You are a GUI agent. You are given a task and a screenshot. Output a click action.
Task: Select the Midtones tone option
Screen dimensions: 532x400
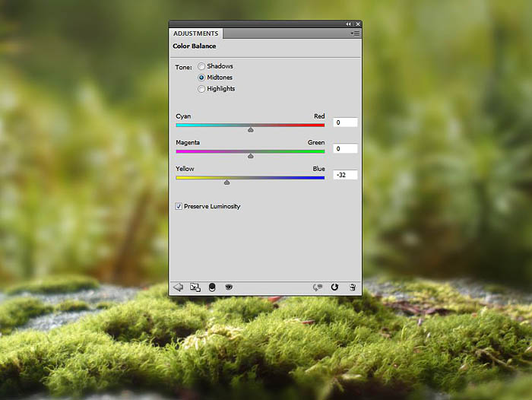tap(201, 78)
